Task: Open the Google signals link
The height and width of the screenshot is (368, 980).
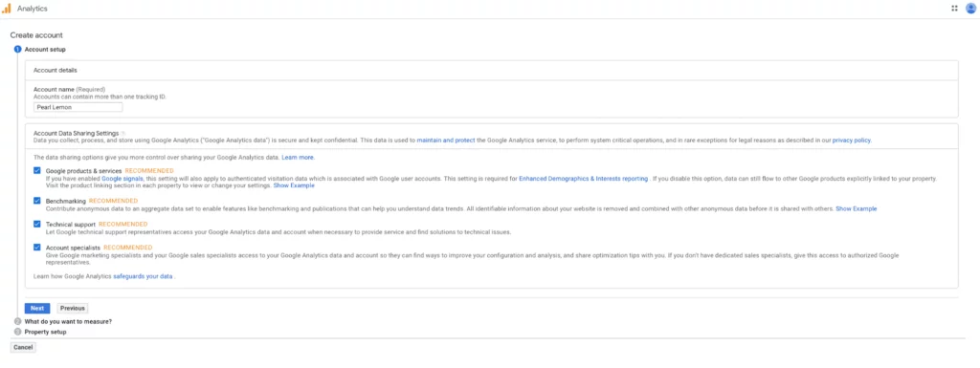Action: 122,179
